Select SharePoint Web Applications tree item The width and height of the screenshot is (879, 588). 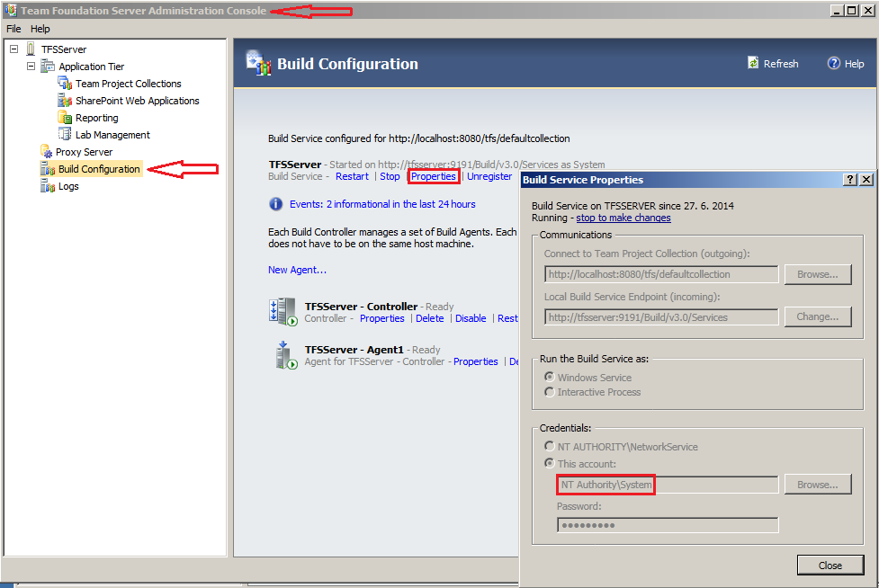pos(138,101)
